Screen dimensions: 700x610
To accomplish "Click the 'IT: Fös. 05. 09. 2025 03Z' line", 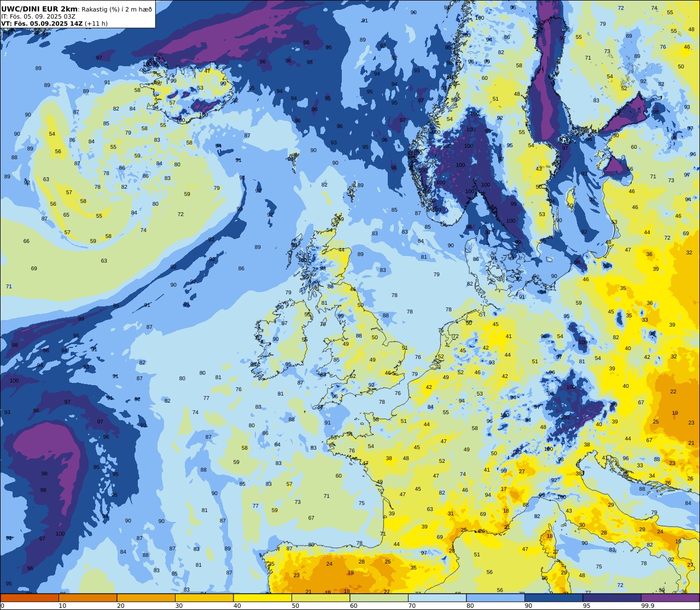I will pyautogui.click(x=38, y=16).
